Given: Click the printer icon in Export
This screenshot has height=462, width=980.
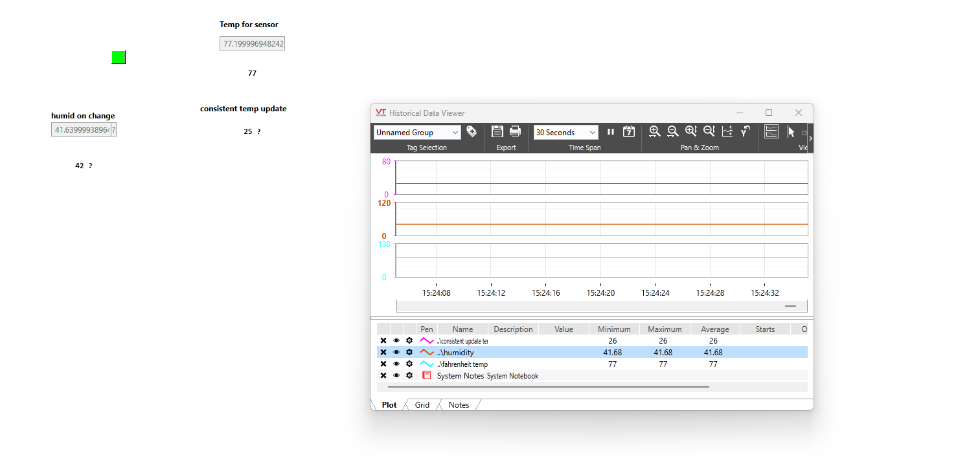Looking at the screenshot, I should pyautogui.click(x=515, y=131).
